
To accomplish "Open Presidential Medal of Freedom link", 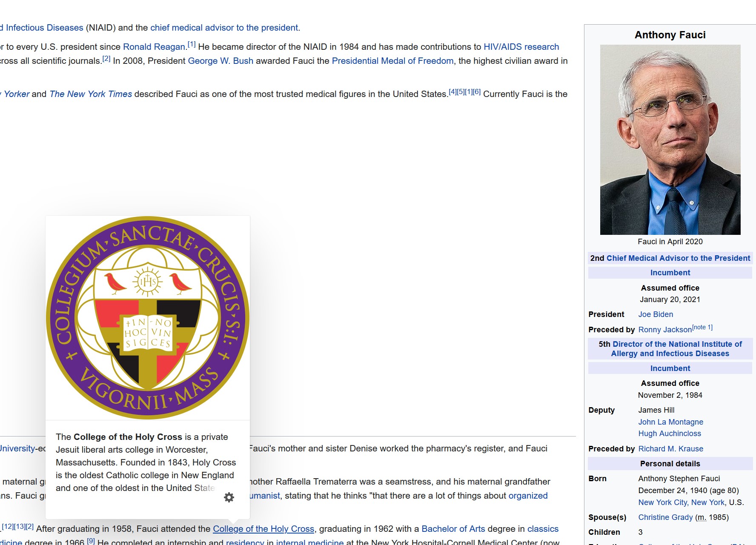I will pyautogui.click(x=392, y=61).
